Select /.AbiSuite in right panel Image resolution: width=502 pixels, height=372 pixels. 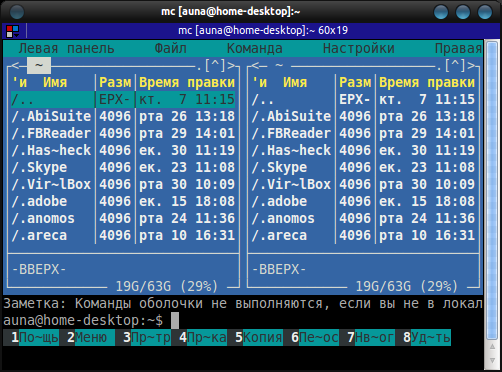click(363, 116)
